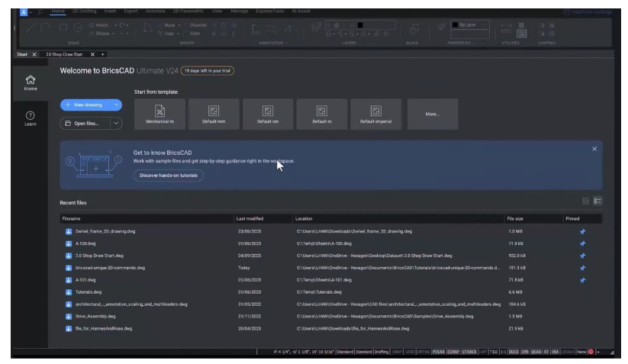Click the Ellipse tool in Draw panel

pos(99,34)
